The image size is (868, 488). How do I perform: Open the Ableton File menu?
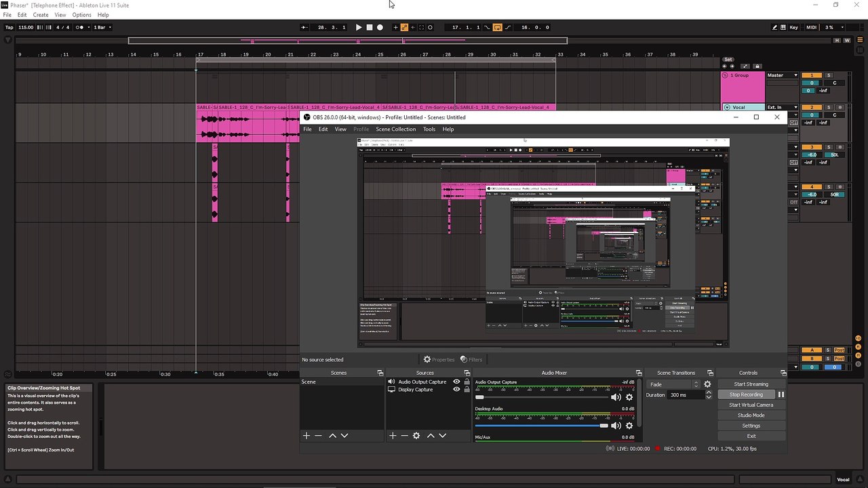coord(7,15)
